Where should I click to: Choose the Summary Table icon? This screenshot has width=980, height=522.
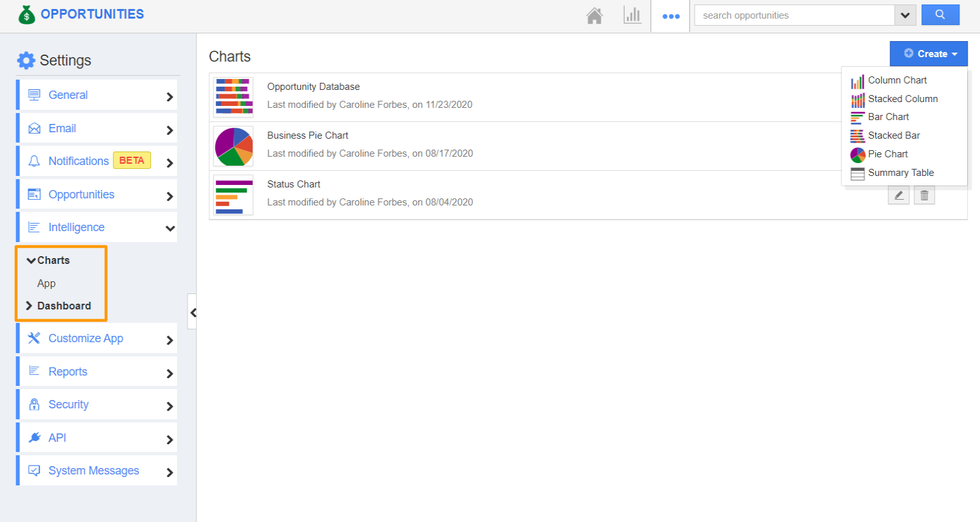(x=857, y=173)
